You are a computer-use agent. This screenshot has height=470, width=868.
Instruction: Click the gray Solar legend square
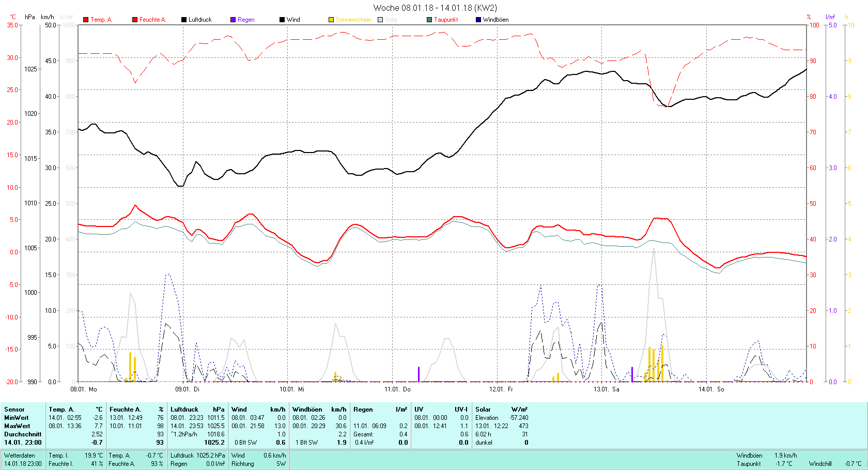[380, 20]
